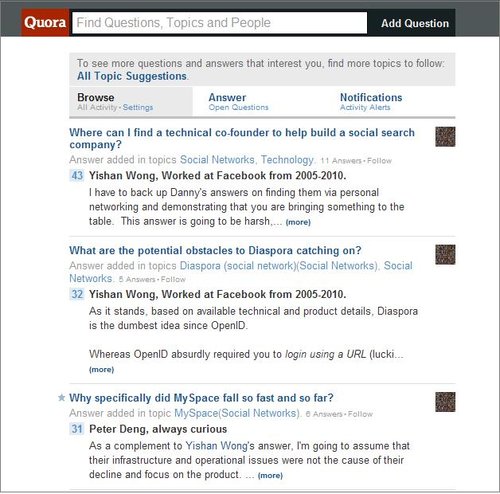Follow the Diaspora question
The width and height of the screenshot is (500, 494).
click(173, 279)
